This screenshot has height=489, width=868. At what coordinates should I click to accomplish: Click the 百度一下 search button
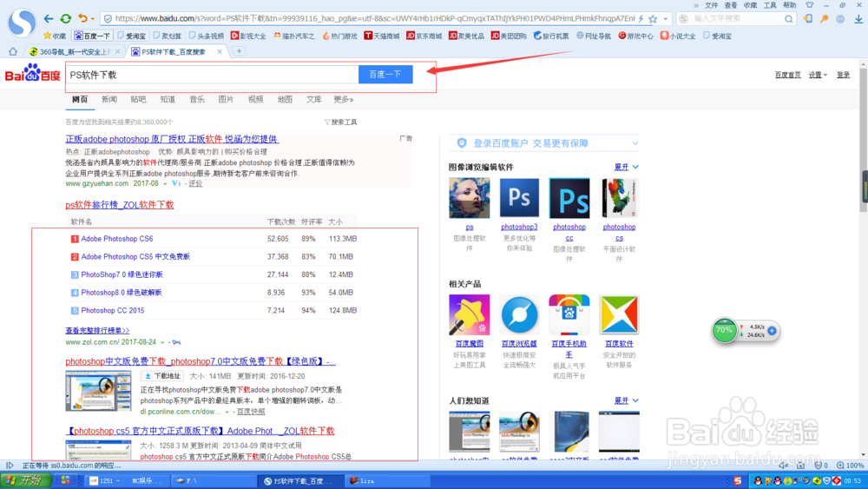(385, 74)
